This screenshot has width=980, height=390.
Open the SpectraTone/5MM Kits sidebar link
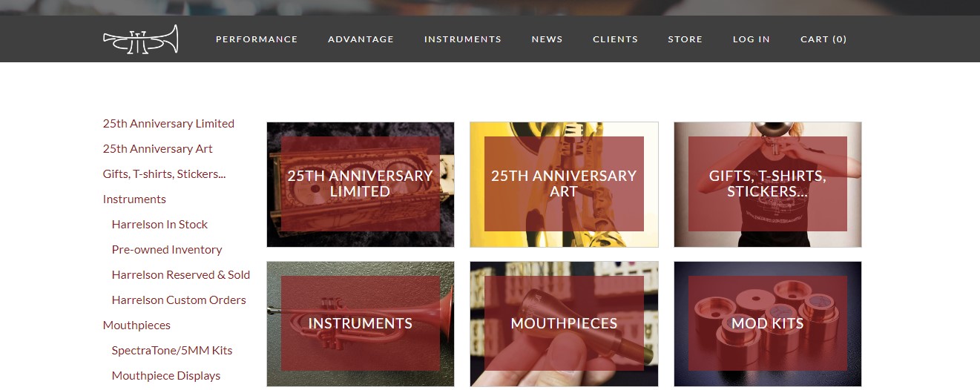point(172,351)
